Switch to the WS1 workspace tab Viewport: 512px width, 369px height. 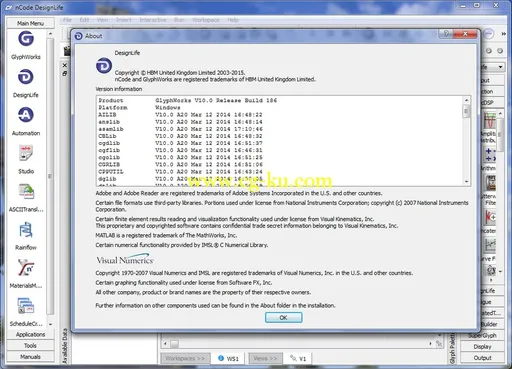tap(228, 359)
